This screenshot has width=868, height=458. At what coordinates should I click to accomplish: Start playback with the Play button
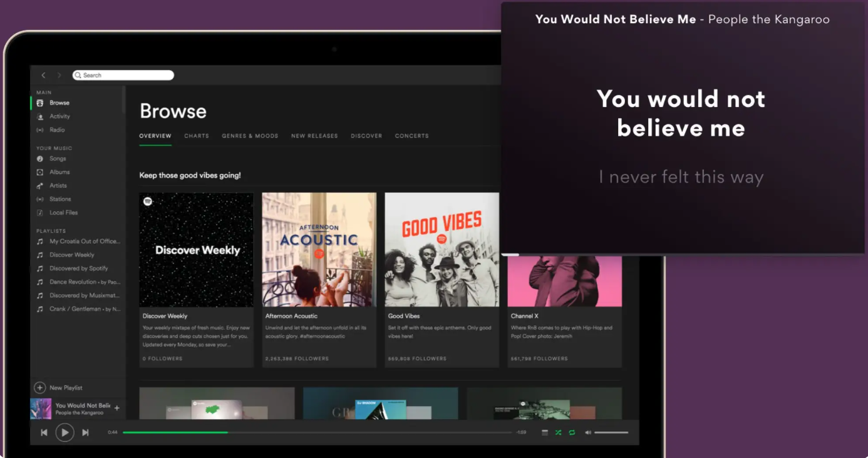point(65,432)
